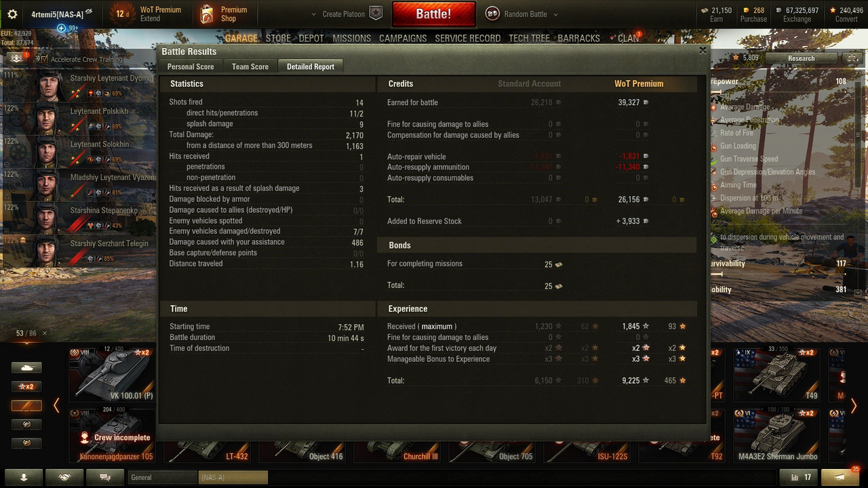Image resolution: width=868 pixels, height=488 pixels.
Task: Toggle the Accelerate Crew Training checkbox
Action: coord(45,60)
